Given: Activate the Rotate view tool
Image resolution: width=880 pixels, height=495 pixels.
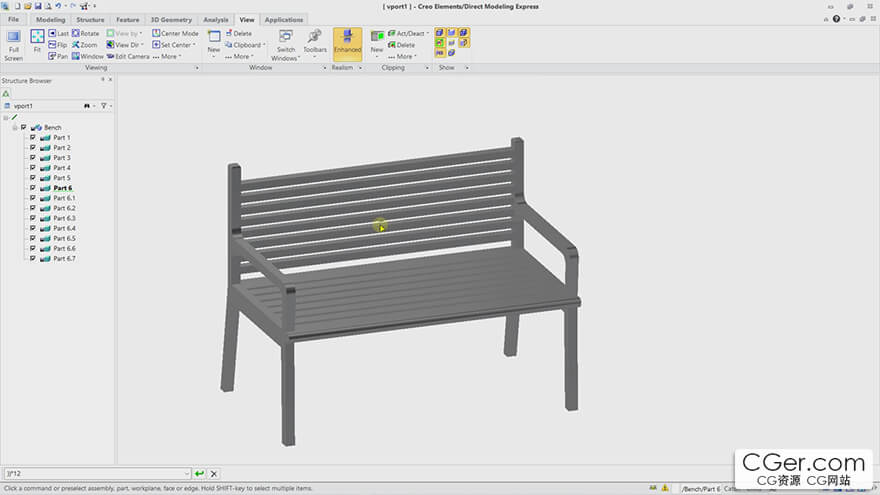Looking at the screenshot, I should pyautogui.click(x=85, y=33).
